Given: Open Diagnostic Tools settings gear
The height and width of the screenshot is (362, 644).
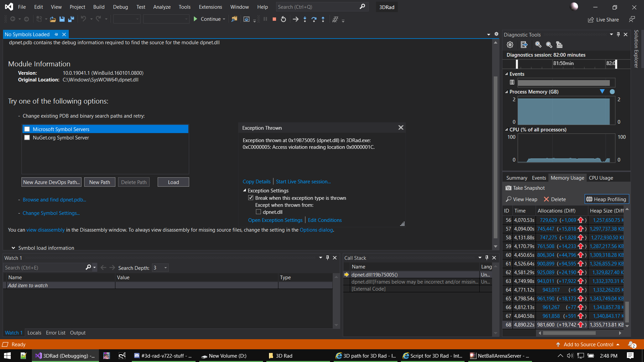Looking at the screenshot, I should click(510, 45).
